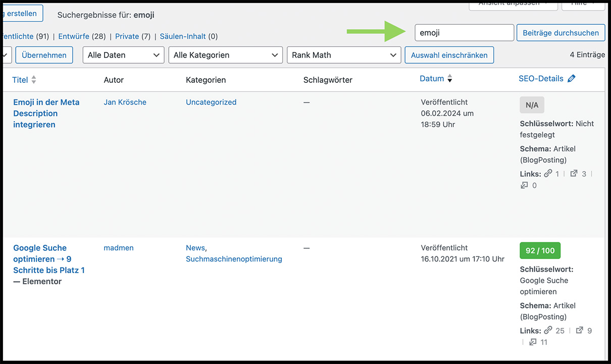Image resolution: width=611 pixels, height=364 pixels.
Task: Focus the search field containing emoji
Action: pos(464,33)
